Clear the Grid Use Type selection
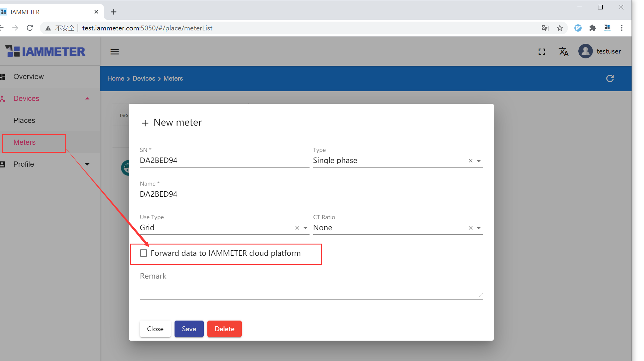 click(297, 227)
